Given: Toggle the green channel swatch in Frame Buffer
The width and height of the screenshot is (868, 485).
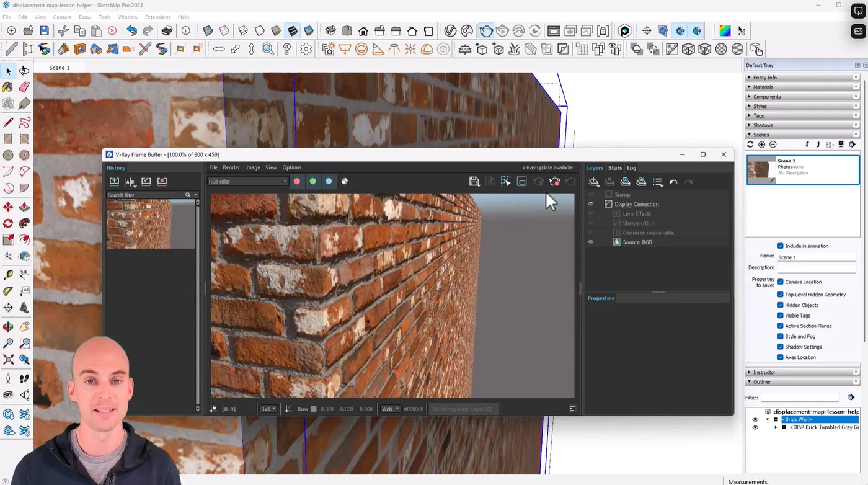Looking at the screenshot, I should point(313,181).
